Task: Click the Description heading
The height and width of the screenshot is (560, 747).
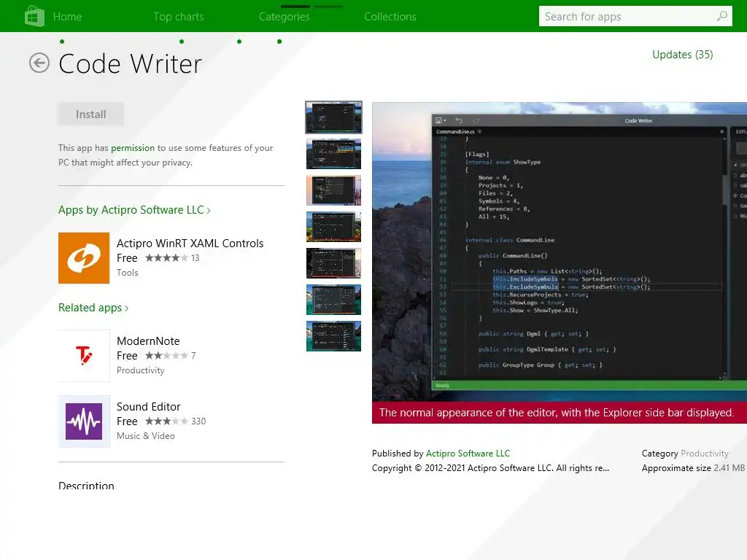Action: click(86, 486)
